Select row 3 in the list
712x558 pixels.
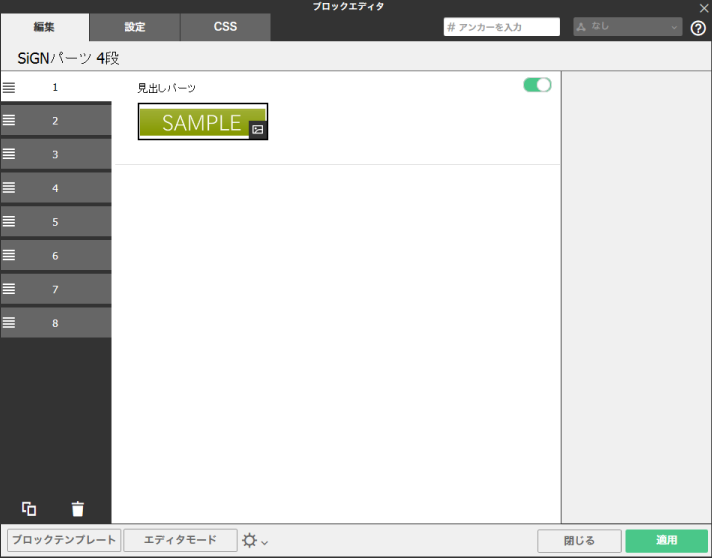[56, 154]
